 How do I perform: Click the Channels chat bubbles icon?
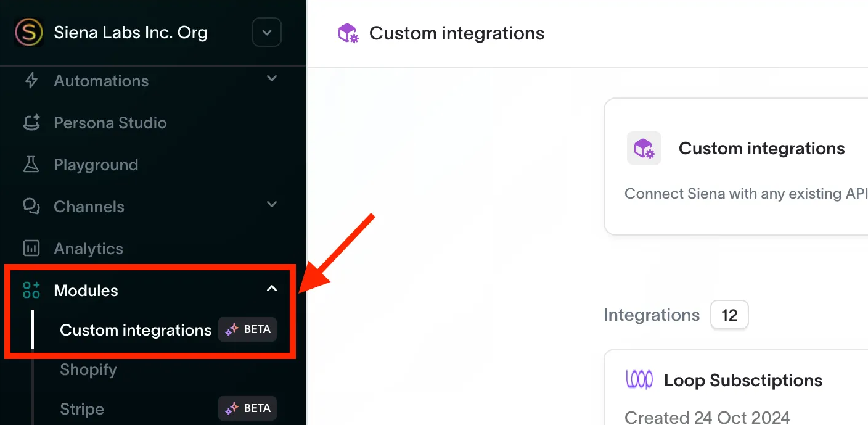point(31,207)
